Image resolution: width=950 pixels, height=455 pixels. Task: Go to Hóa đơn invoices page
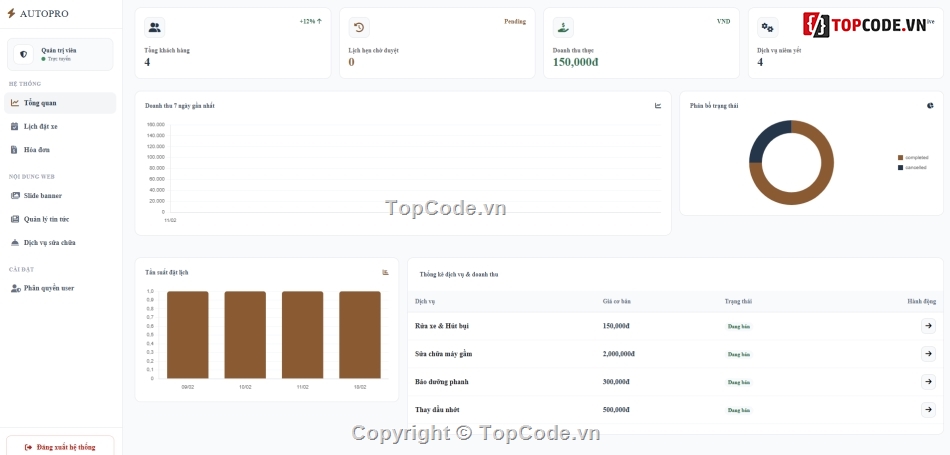pyautogui.click(x=60, y=150)
